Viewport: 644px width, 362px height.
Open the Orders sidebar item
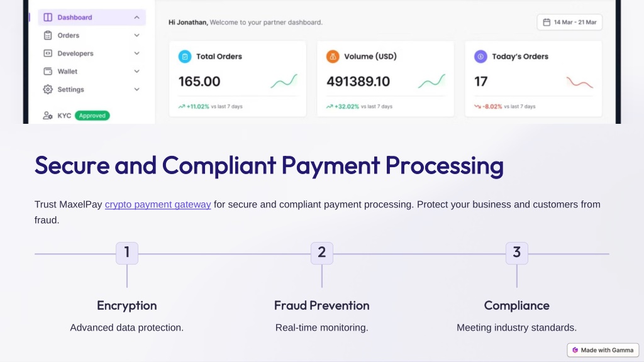click(92, 35)
